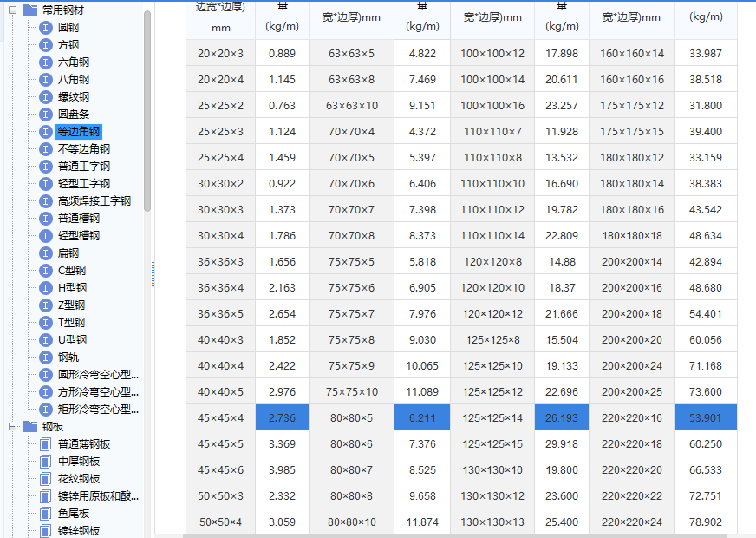The height and width of the screenshot is (538, 756).
Task: Click the panel splitter handle
Action: click(153, 274)
